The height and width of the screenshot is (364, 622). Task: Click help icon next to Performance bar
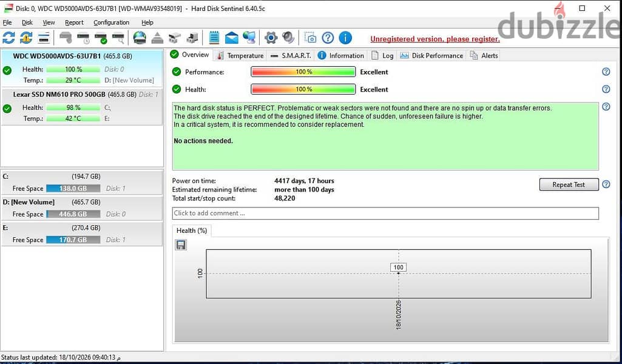[606, 72]
